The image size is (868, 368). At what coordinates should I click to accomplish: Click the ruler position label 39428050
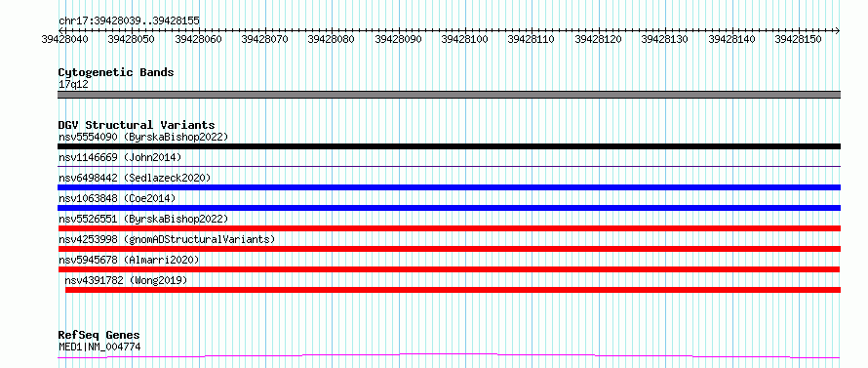132,39
